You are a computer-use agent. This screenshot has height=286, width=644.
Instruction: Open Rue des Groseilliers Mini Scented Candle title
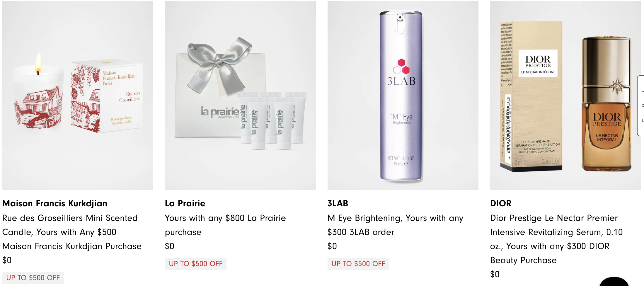(72, 232)
